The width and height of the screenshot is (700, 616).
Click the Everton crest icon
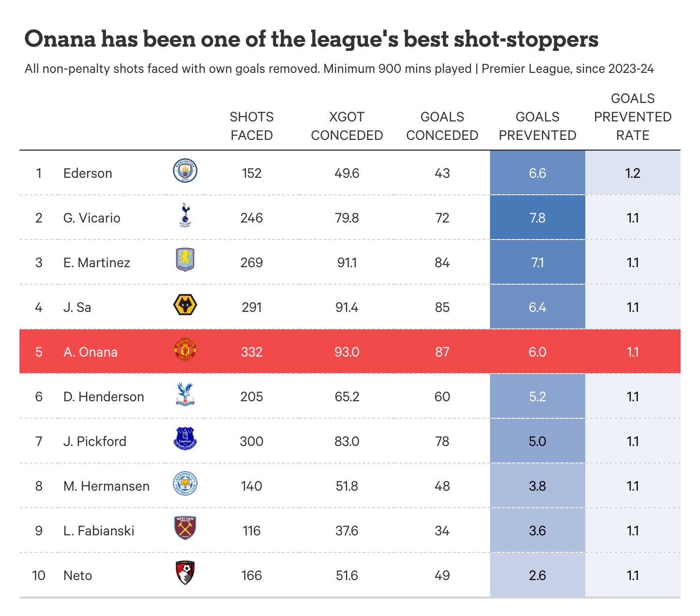[185, 439]
